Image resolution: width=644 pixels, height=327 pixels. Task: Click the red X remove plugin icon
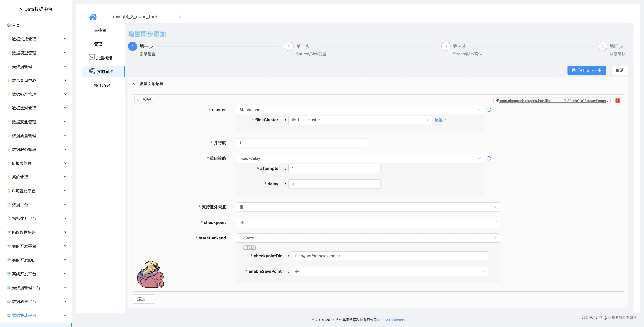click(618, 101)
